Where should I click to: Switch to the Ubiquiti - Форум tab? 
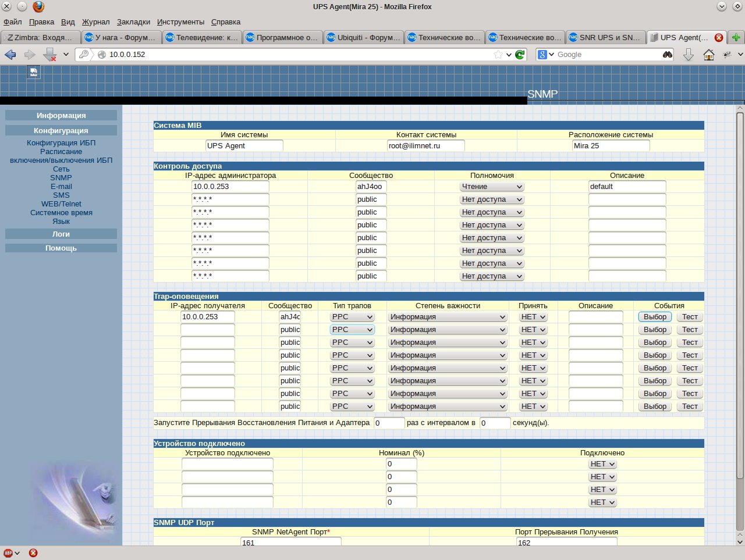tap(363, 37)
